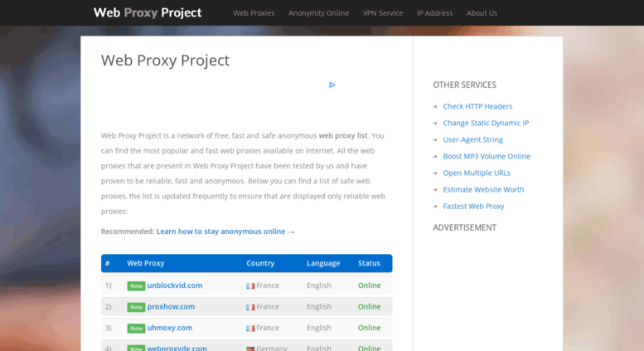Open the Change Static Dynamic IP link
This screenshot has height=351, width=644.
pos(486,123)
